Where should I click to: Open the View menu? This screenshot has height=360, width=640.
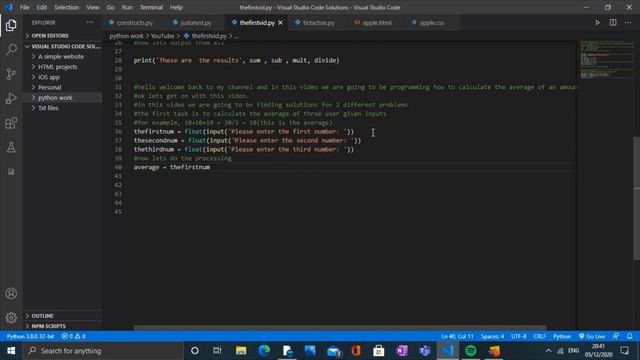coord(93,7)
